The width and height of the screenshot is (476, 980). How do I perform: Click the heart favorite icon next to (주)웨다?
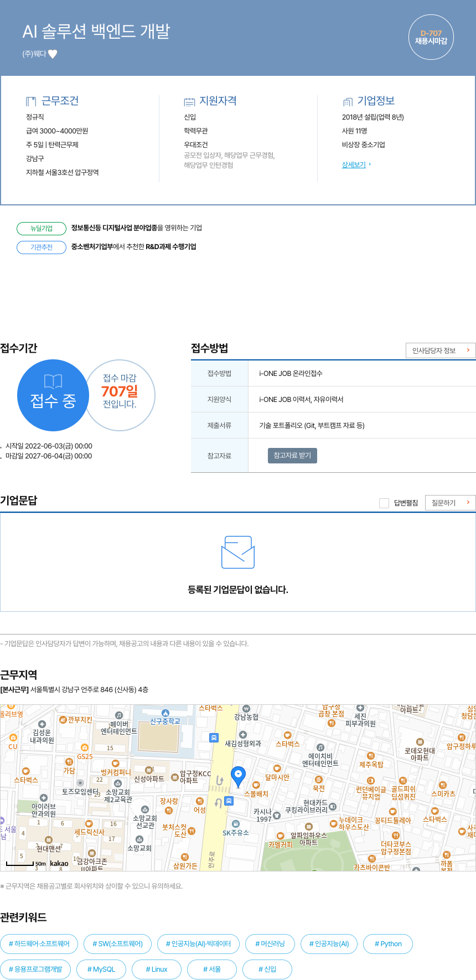53,54
